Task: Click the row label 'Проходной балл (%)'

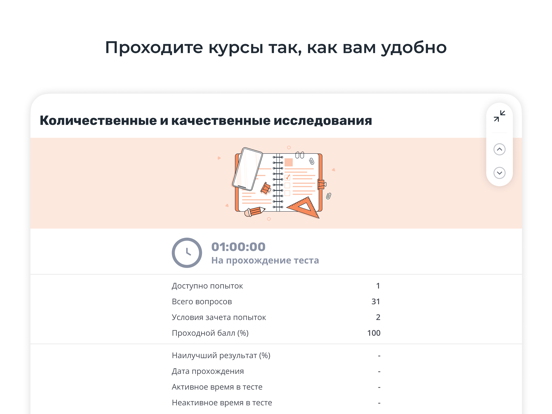Action: coord(210,333)
